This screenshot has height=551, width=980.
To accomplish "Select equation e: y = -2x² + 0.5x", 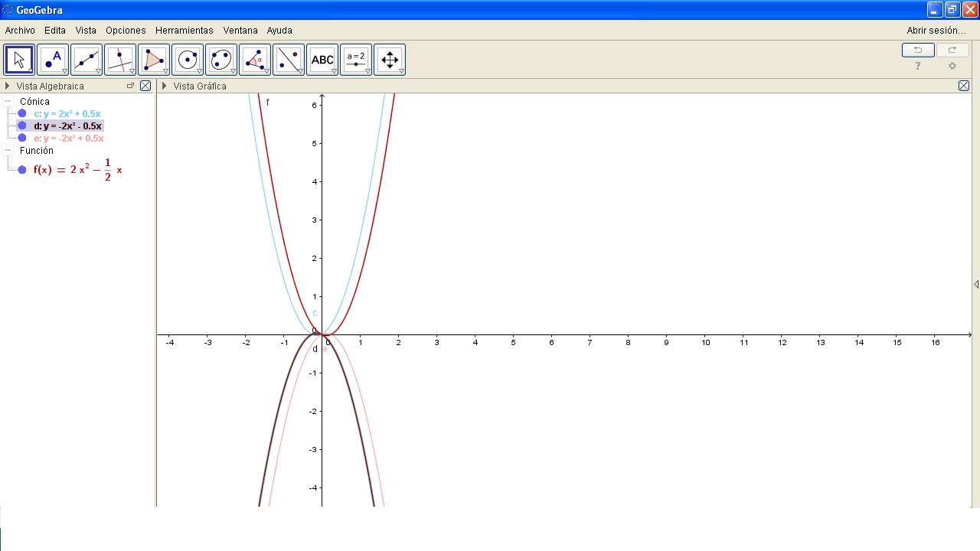I will [x=69, y=138].
